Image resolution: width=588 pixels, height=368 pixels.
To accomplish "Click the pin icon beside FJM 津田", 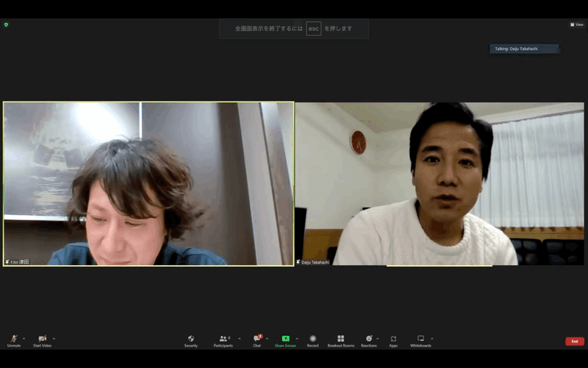I will [7, 262].
